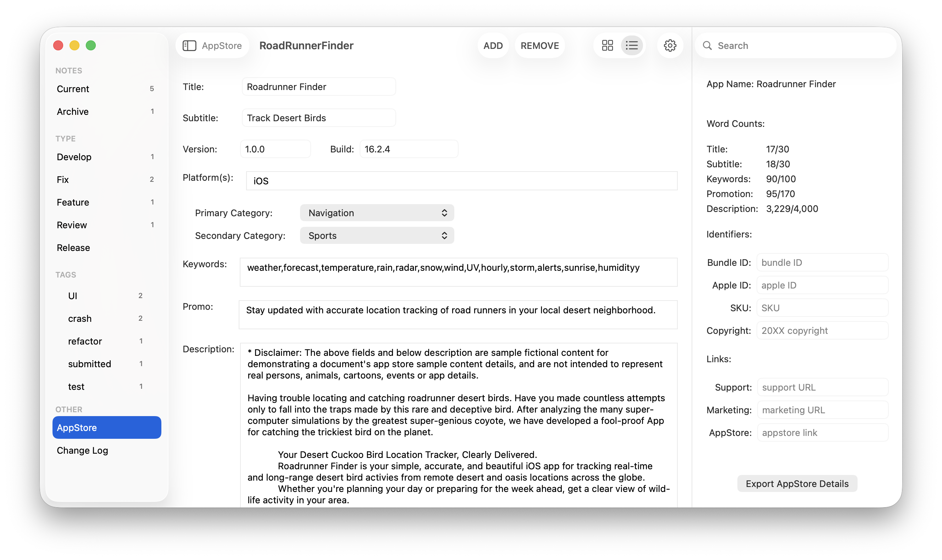Change the Secondary Category from Sports

376,235
